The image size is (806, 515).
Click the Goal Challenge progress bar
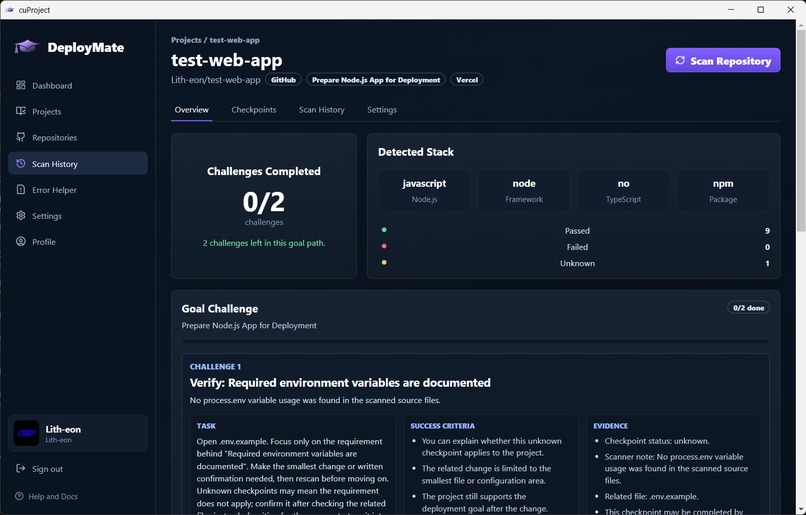[475, 341]
